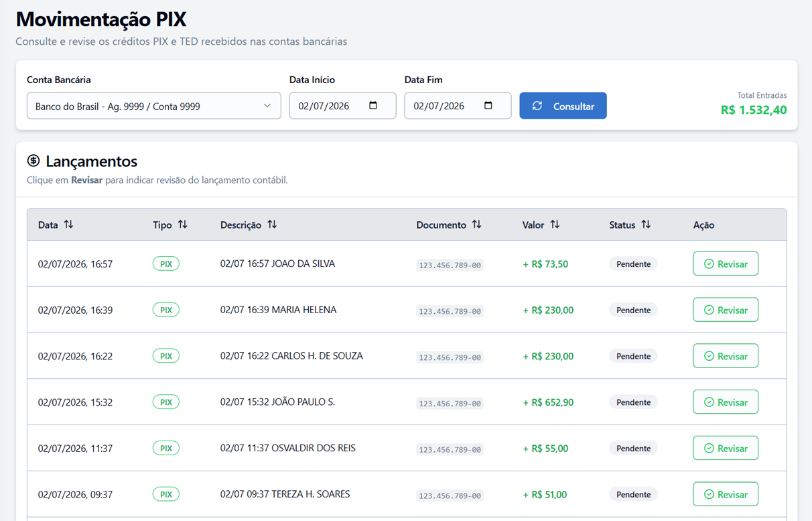Click the value '+ R$ 652,90'
The image size is (812, 521).
[x=548, y=402]
